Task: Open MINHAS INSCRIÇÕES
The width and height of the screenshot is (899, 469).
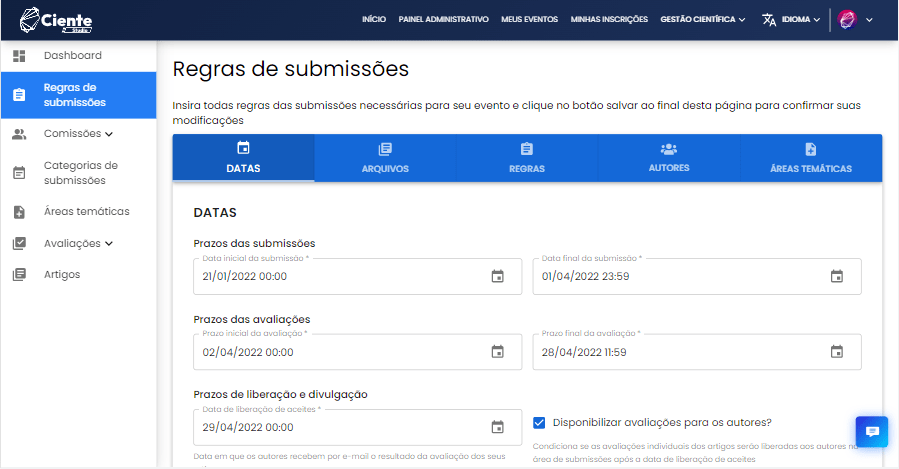Action: tap(609, 19)
